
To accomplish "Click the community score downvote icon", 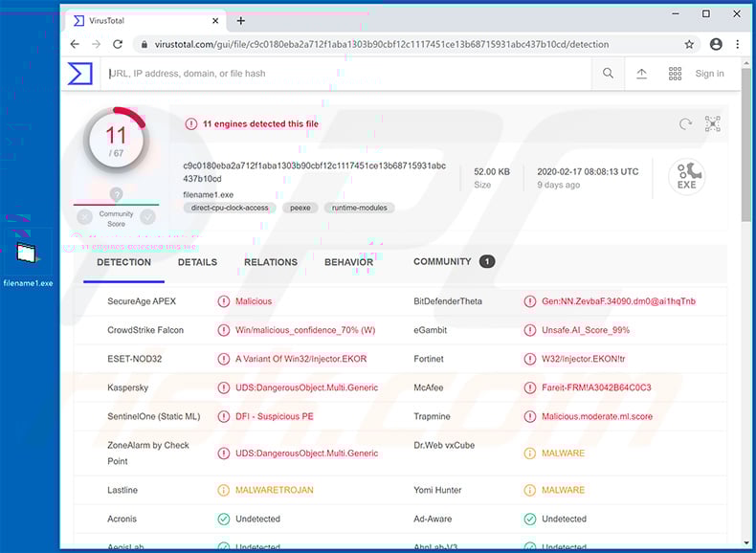I will tap(84, 217).
